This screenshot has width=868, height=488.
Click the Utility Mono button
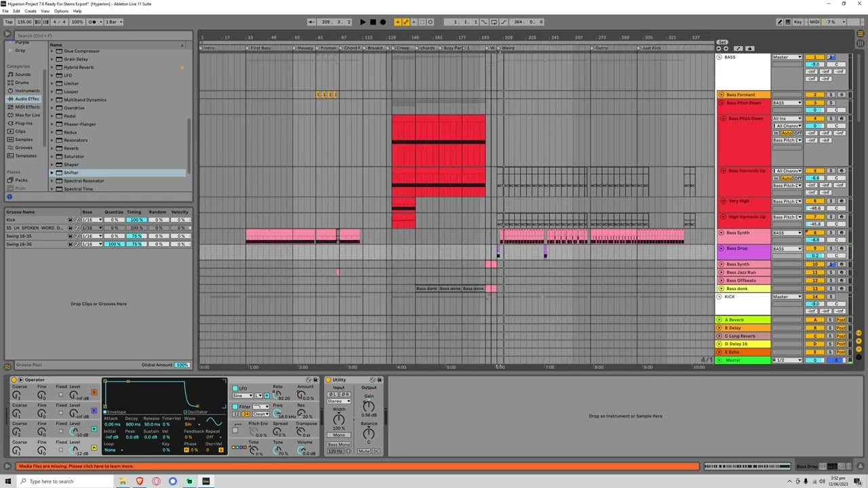[338, 435]
